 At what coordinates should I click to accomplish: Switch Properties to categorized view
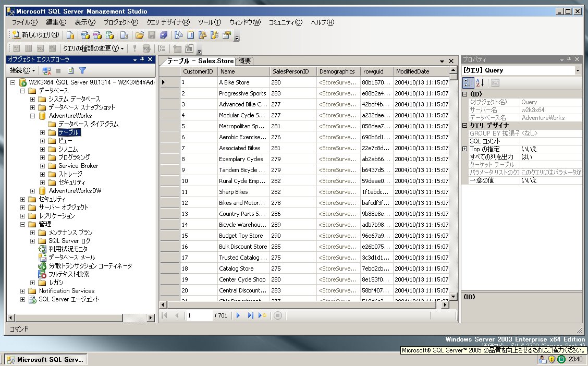click(468, 83)
